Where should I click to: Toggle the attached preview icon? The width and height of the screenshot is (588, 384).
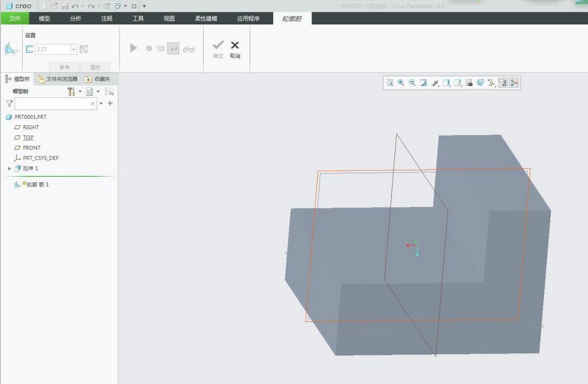173,48
